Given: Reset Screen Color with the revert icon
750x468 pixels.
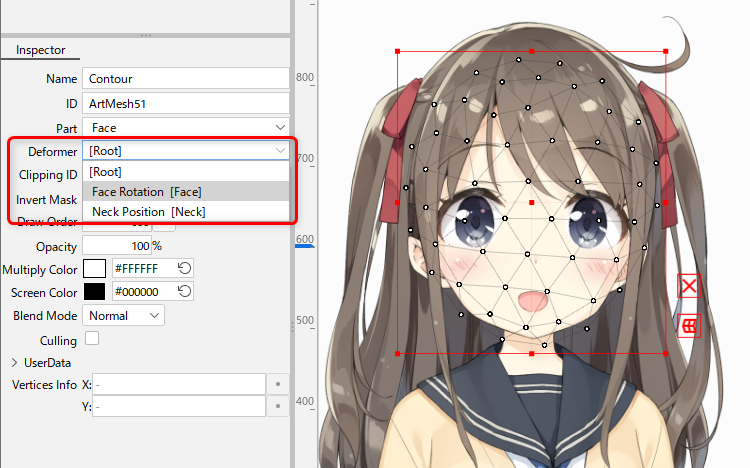Looking at the screenshot, I should [x=184, y=291].
